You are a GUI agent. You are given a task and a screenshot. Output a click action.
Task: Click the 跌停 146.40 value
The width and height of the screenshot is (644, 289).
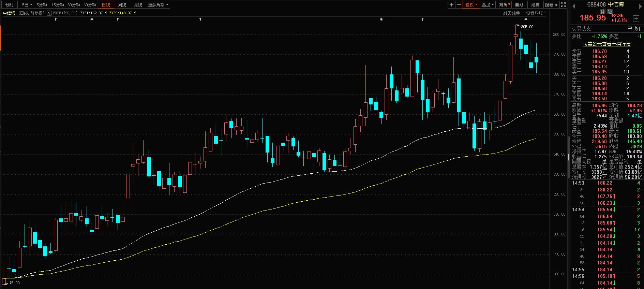(x=634, y=141)
